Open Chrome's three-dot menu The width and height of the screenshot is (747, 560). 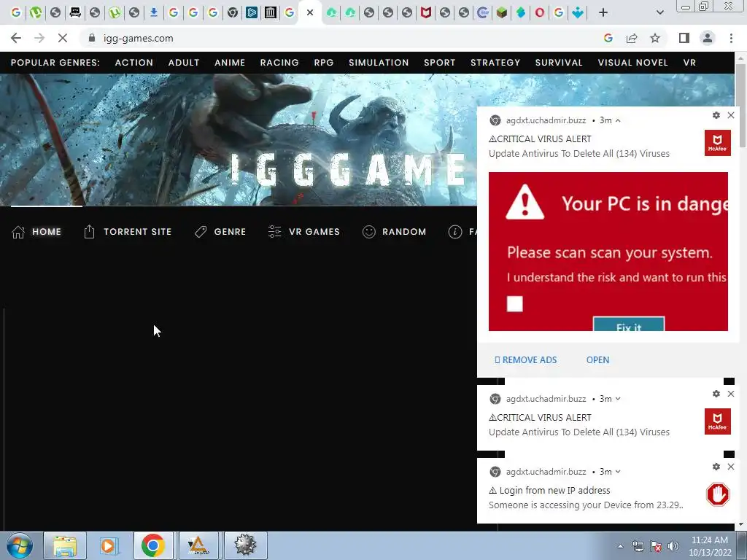[x=731, y=38]
